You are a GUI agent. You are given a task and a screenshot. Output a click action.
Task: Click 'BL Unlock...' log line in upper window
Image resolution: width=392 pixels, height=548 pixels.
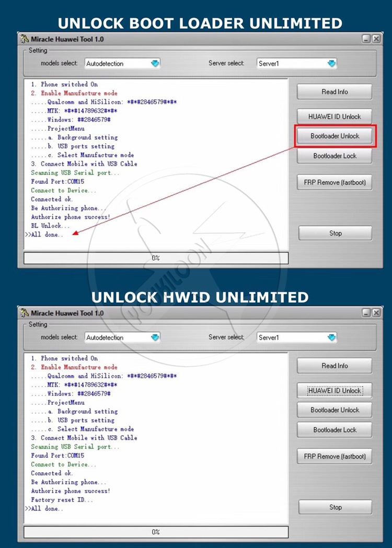coord(50,226)
